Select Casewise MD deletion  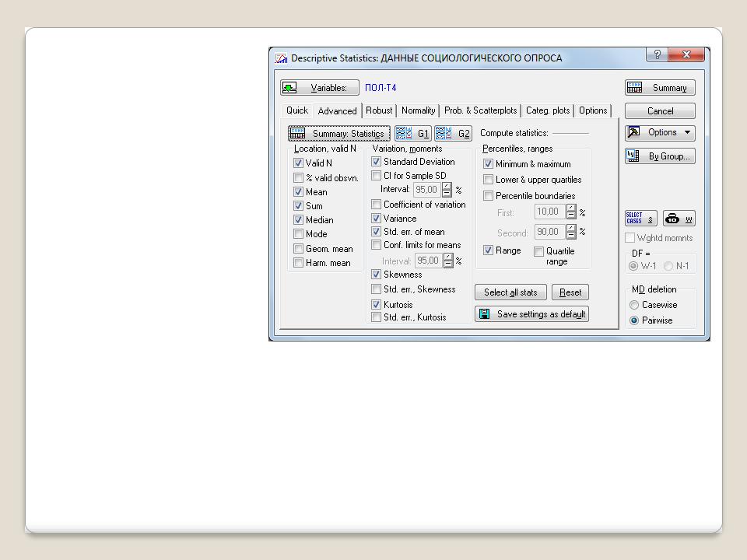[634, 305]
